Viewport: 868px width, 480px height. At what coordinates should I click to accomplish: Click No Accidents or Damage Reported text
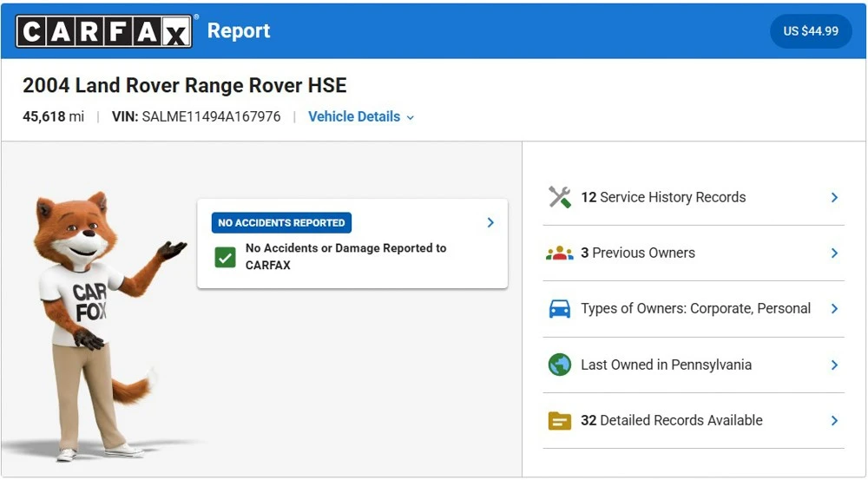(346, 256)
